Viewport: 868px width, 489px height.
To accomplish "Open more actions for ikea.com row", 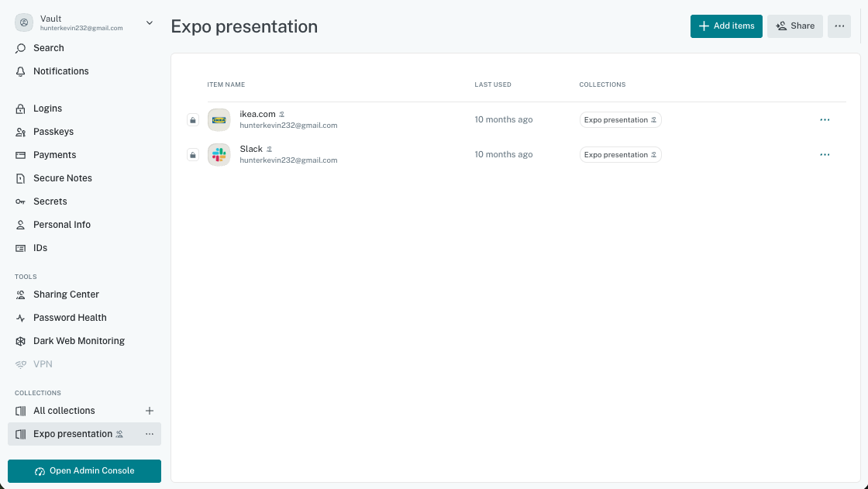I will pyautogui.click(x=825, y=120).
